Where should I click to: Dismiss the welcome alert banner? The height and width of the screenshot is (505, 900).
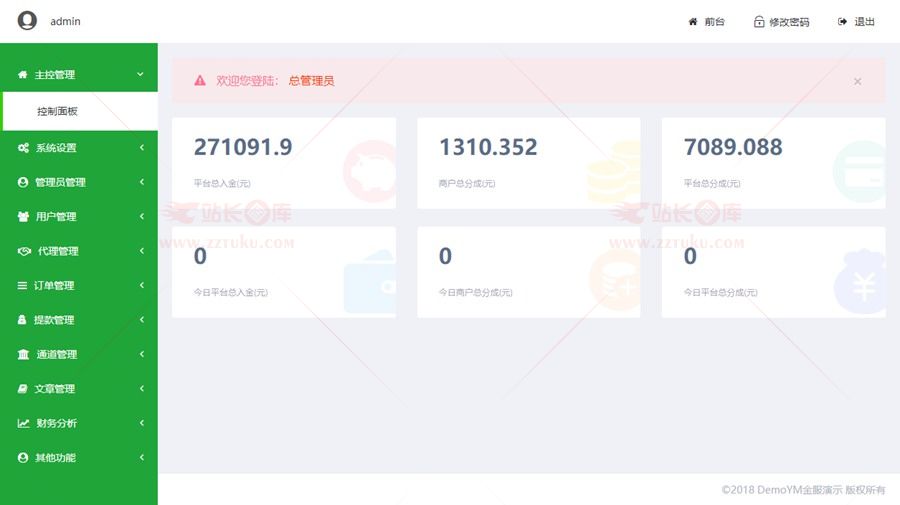pyautogui.click(x=857, y=81)
